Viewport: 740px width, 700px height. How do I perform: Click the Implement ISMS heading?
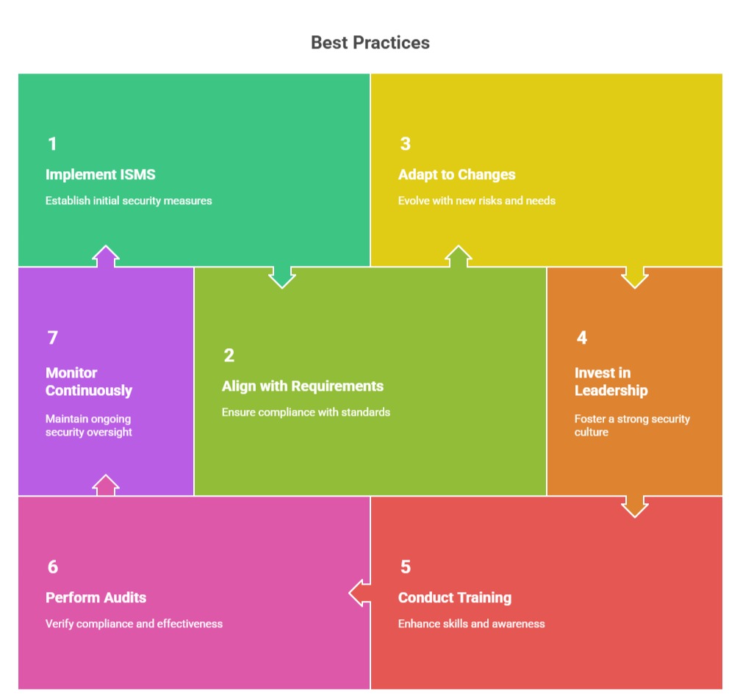101,175
